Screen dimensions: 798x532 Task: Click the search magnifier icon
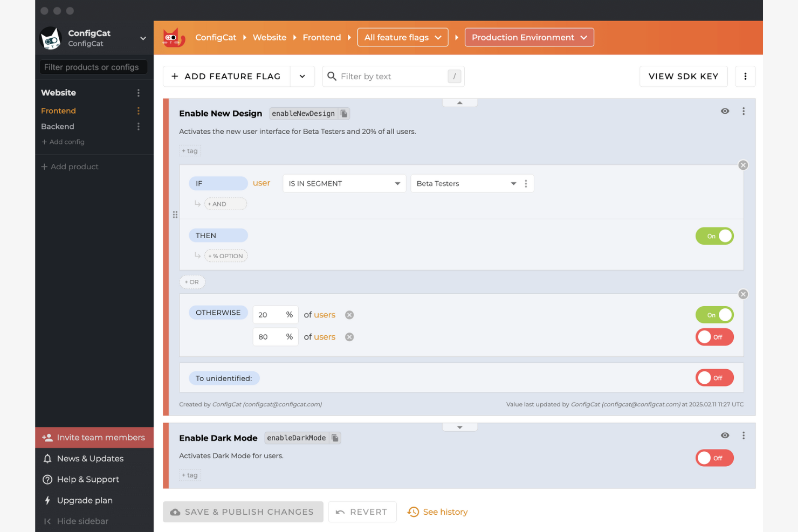(x=332, y=76)
